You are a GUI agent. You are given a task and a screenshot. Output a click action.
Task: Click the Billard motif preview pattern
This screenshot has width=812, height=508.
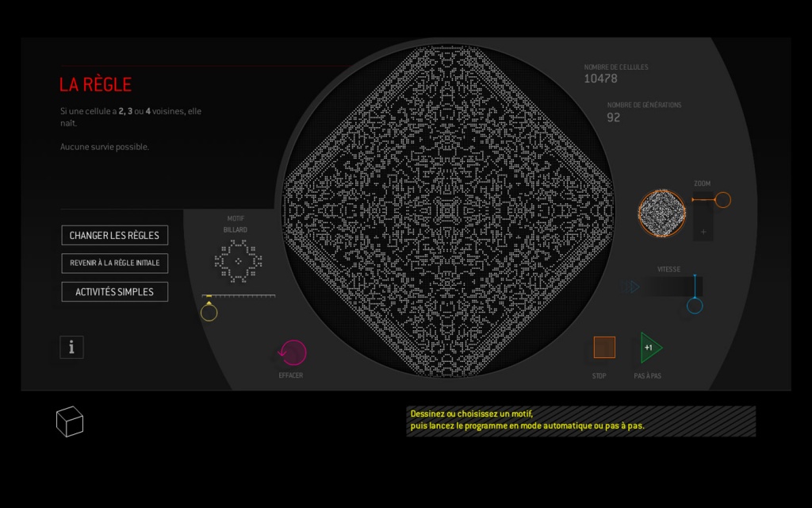[237, 261]
